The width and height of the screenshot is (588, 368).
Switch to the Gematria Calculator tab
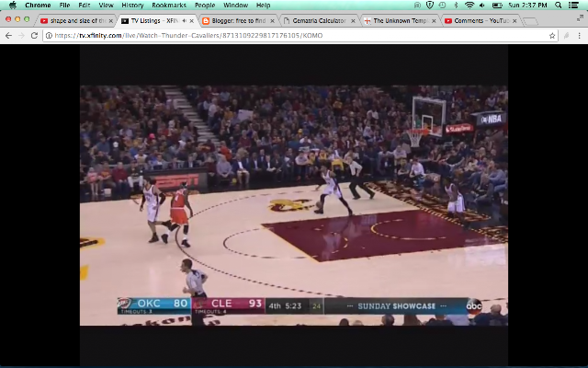point(319,20)
